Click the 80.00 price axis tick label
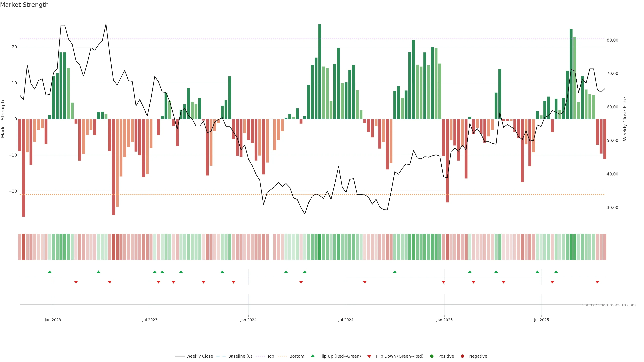Image resolution: width=644 pixels, height=362 pixels. tap(612, 40)
